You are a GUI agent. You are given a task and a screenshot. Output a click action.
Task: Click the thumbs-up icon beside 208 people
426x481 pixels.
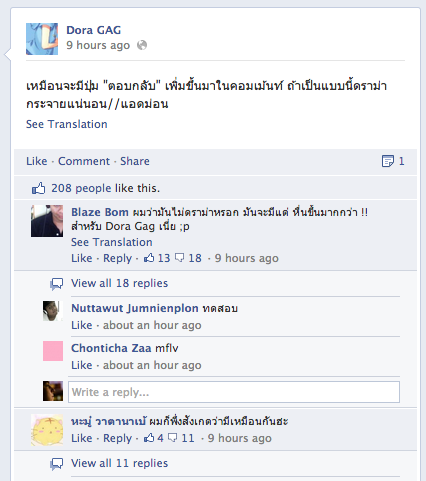(x=38, y=188)
